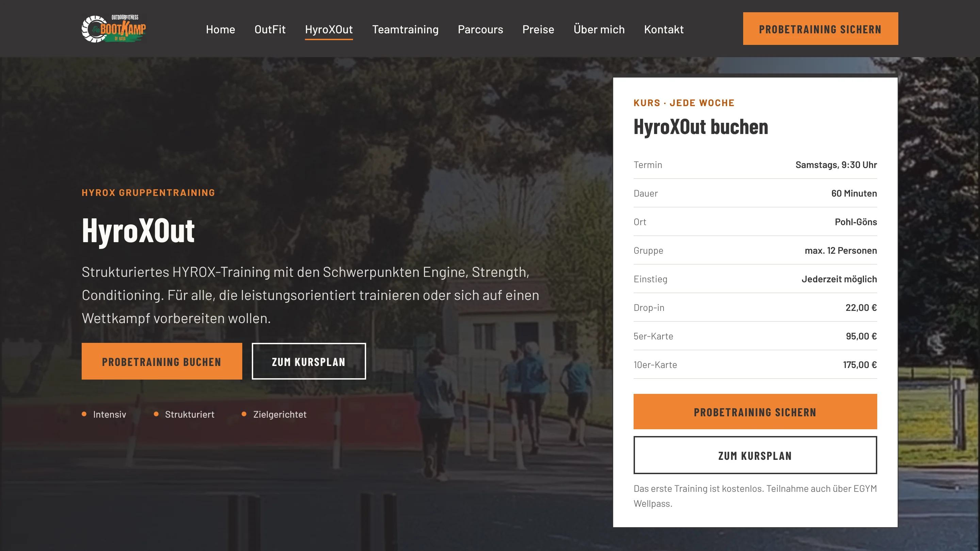Screen dimensions: 980x551
Task: Click the Strukturiert bullet label
Action: pyautogui.click(x=190, y=414)
